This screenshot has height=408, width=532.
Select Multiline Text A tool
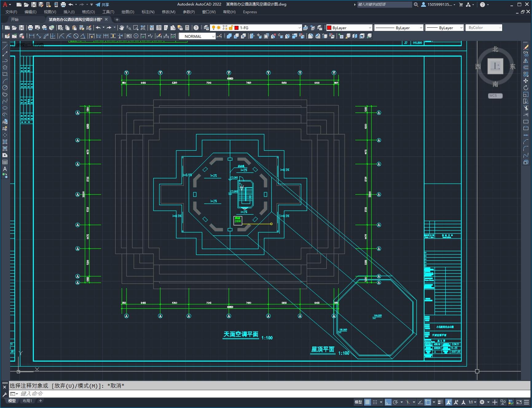coord(5,169)
